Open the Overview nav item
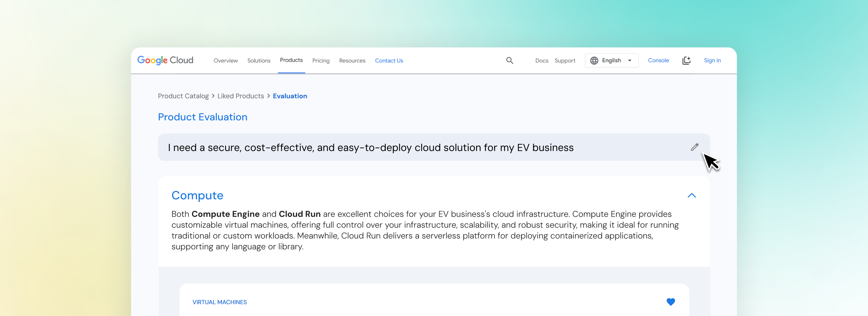 tap(225, 60)
